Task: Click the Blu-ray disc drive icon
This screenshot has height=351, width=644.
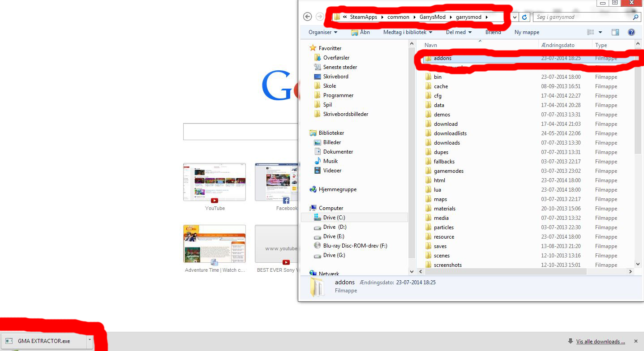Action: tap(318, 245)
